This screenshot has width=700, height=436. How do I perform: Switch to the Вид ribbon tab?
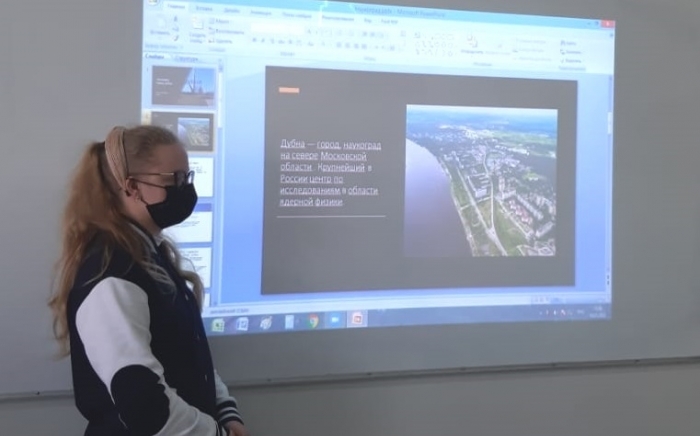click(367, 20)
